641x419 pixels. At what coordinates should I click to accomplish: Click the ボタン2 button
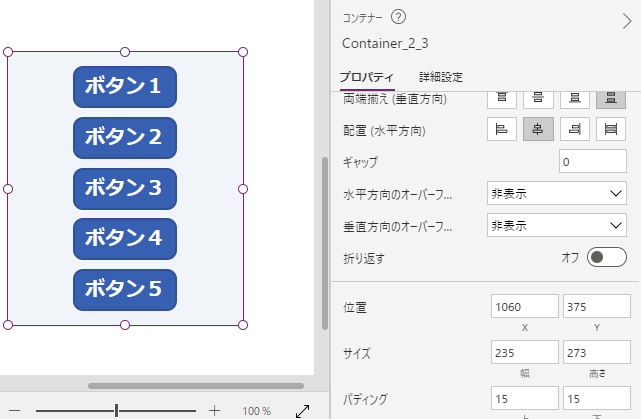click(125, 138)
